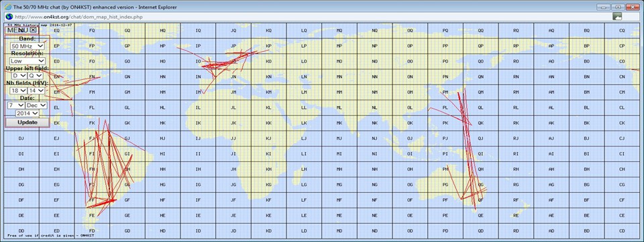Image resolution: width=644 pixels, height=242 pixels.
Task: Open the day dropdown showing 7
Action: pos(16,106)
